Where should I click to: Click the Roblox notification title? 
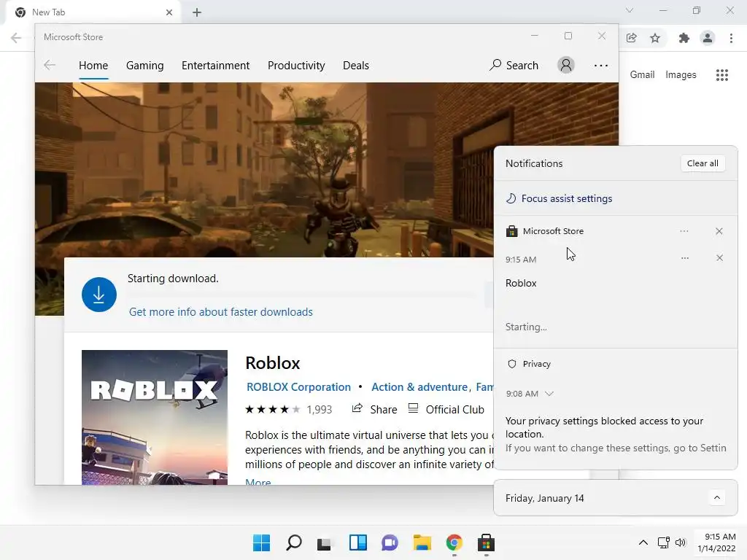tap(521, 284)
